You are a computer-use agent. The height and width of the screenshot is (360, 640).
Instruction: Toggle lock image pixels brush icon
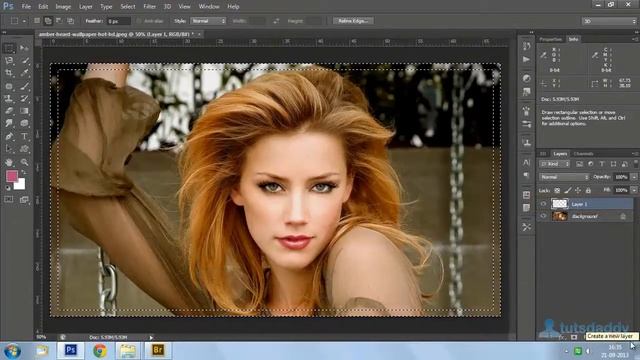[568, 190]
